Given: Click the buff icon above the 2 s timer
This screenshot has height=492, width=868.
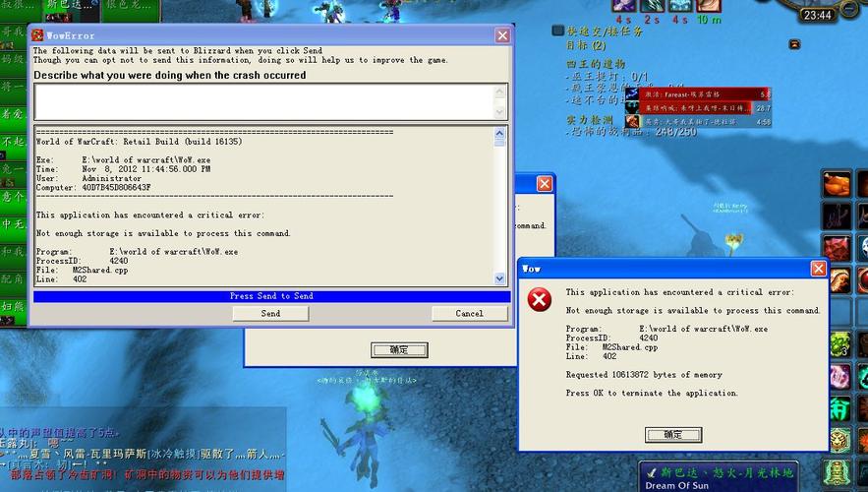Looking at the screenshot, I should tap(652, 6).
